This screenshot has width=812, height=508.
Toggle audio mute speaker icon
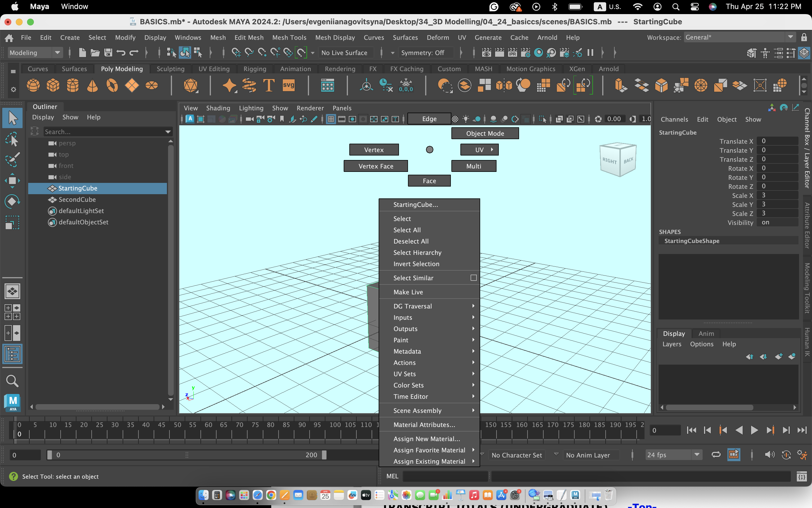pyautogui.click(x=769, y=455)
